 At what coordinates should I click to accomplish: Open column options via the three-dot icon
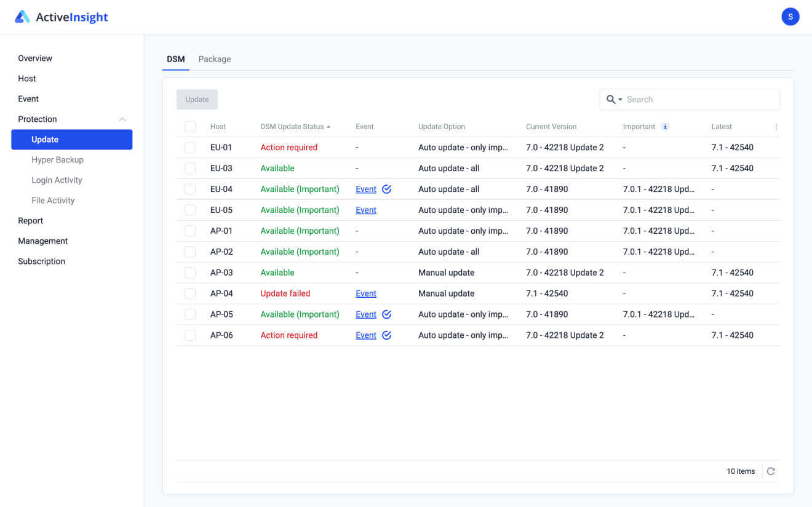776,126
